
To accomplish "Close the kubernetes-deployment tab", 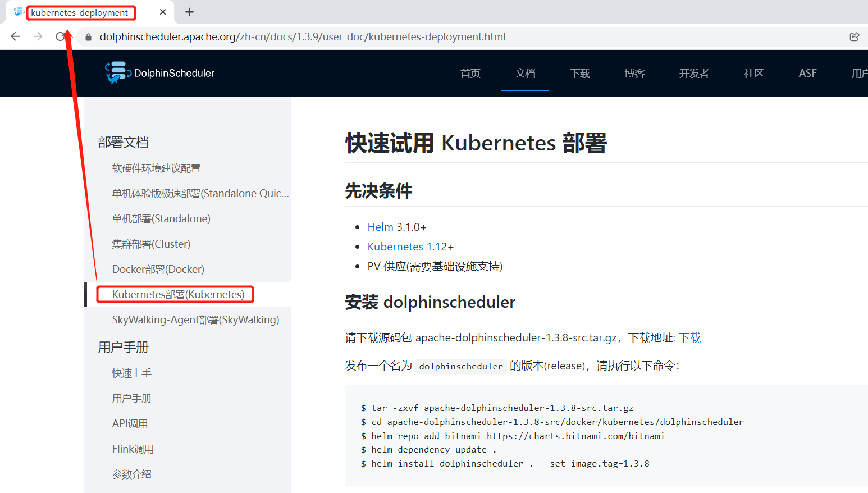I will (163, 12).
